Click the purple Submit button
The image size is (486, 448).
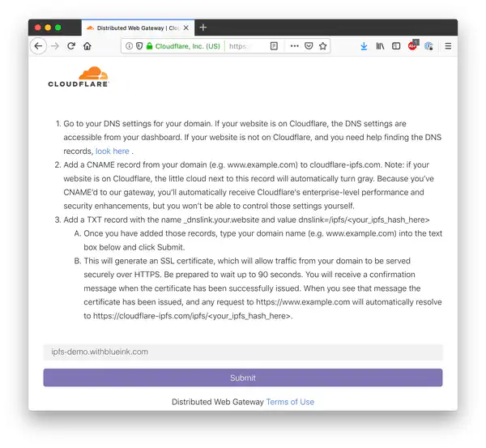point(243,378)
